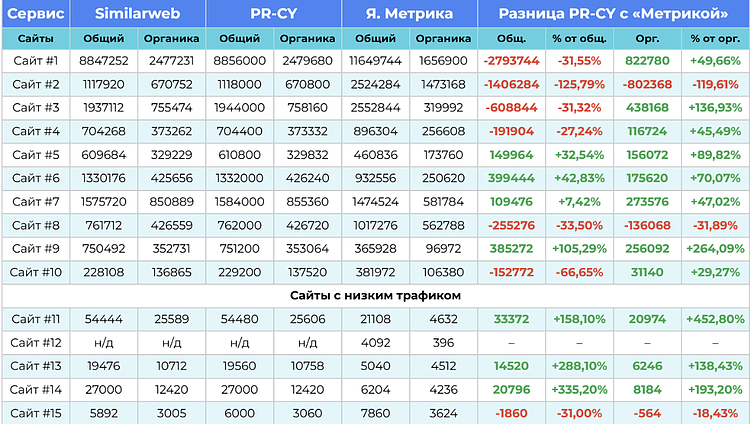Click the percentage +452,80%
751x424 pixels.
[716, 319]
